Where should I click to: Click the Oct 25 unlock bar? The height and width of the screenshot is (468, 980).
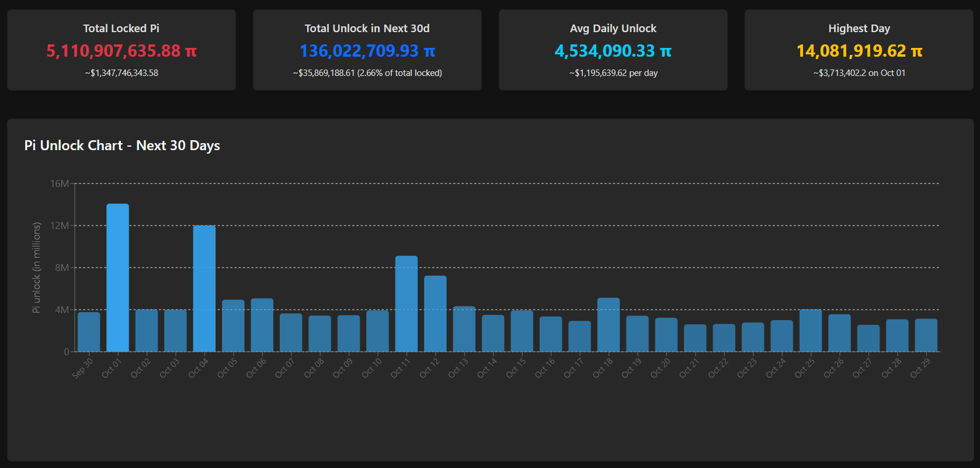pos(810,331)
